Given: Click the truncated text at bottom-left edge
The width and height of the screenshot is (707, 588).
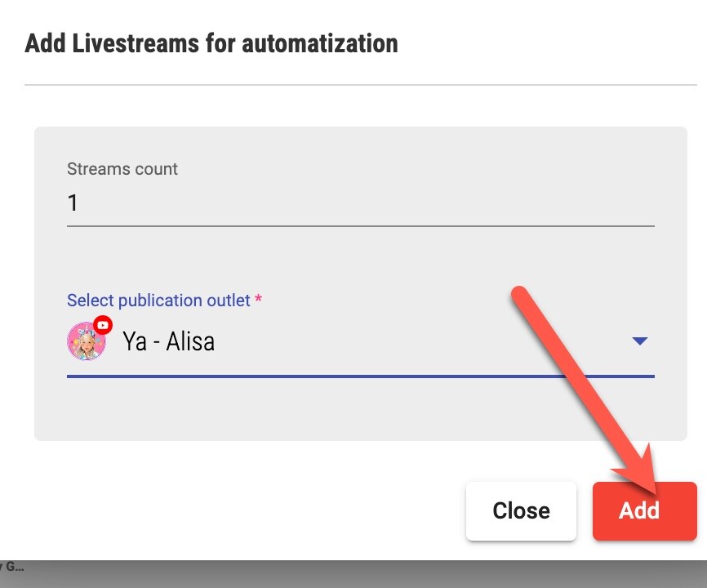Looking at the screenshot, I should tap(11, 564).
